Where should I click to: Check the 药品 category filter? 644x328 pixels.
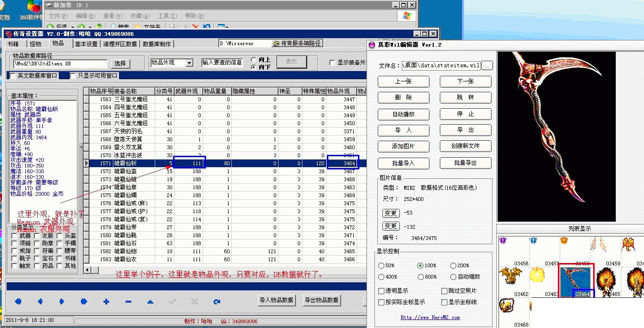[x=37, y=266]
